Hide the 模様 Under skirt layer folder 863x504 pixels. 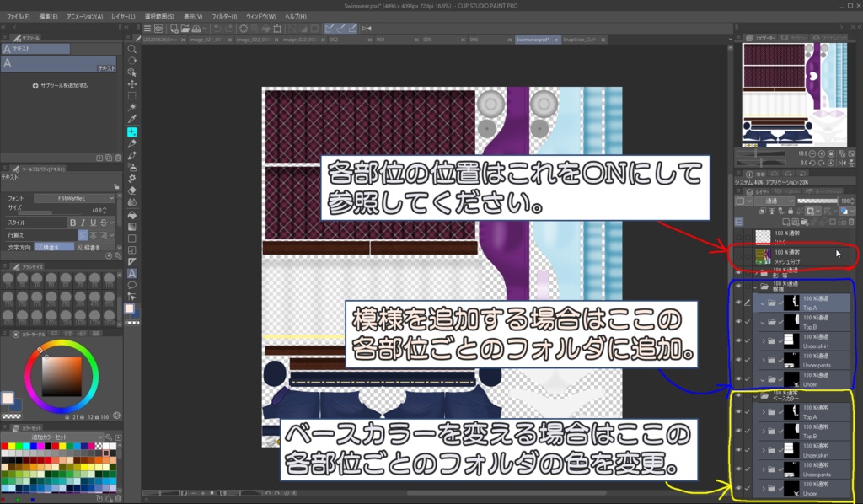[x=738, y=341]
